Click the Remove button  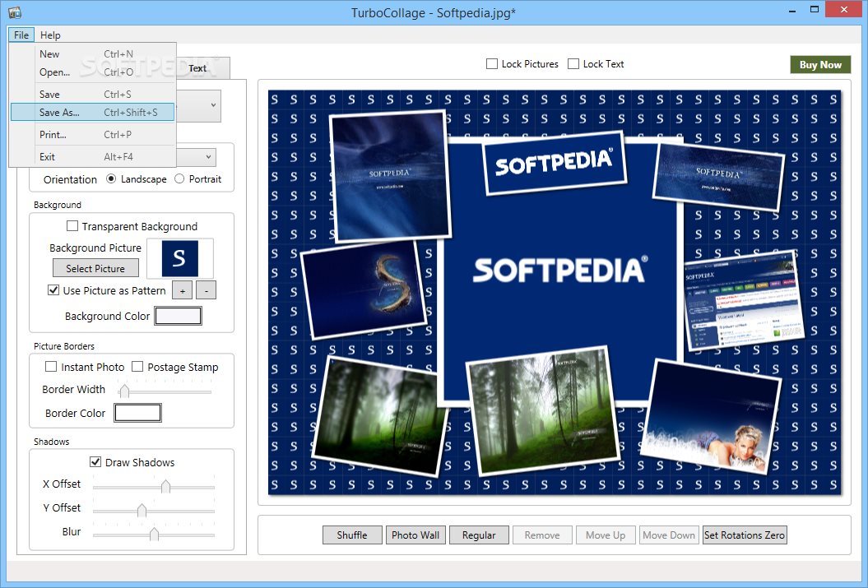(x=542, y=535)
